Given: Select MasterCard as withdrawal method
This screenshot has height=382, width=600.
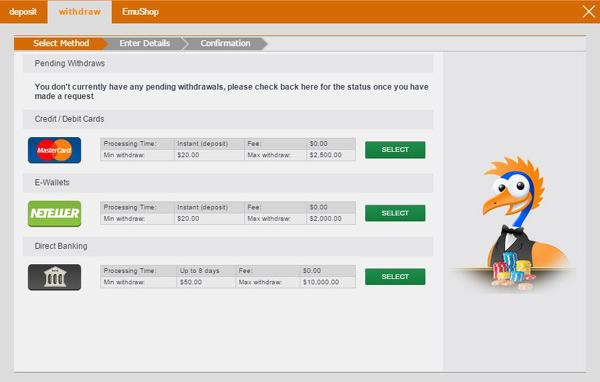Looking at the screenshot, I should [x=395, y=150].
